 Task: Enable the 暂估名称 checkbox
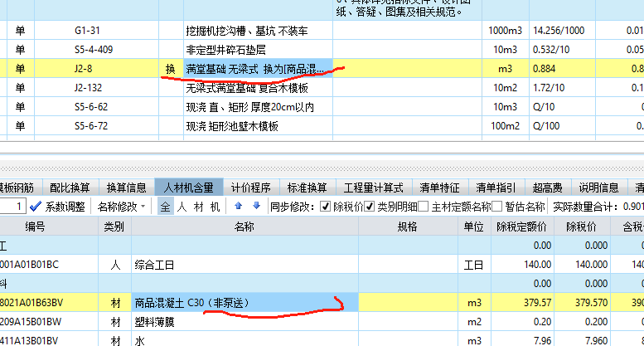coord(496,207)
